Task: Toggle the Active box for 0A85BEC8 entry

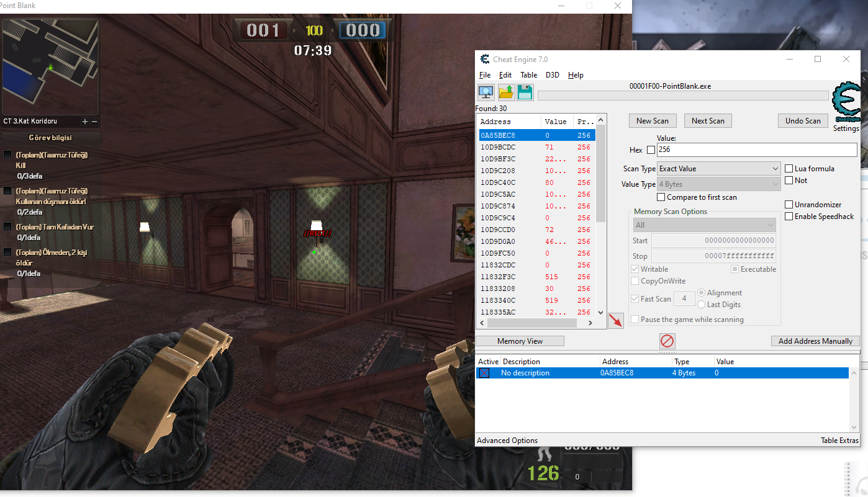Action: [484, 373]
